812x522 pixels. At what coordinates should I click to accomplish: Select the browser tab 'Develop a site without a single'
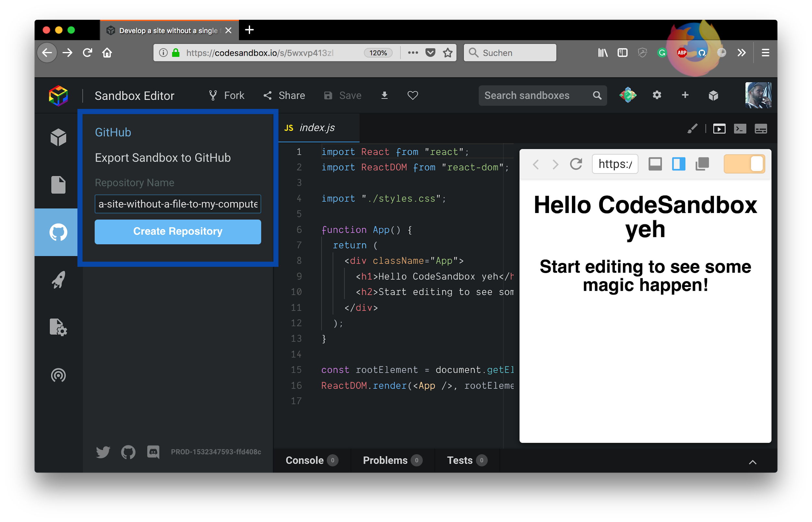tap(169, 31)
